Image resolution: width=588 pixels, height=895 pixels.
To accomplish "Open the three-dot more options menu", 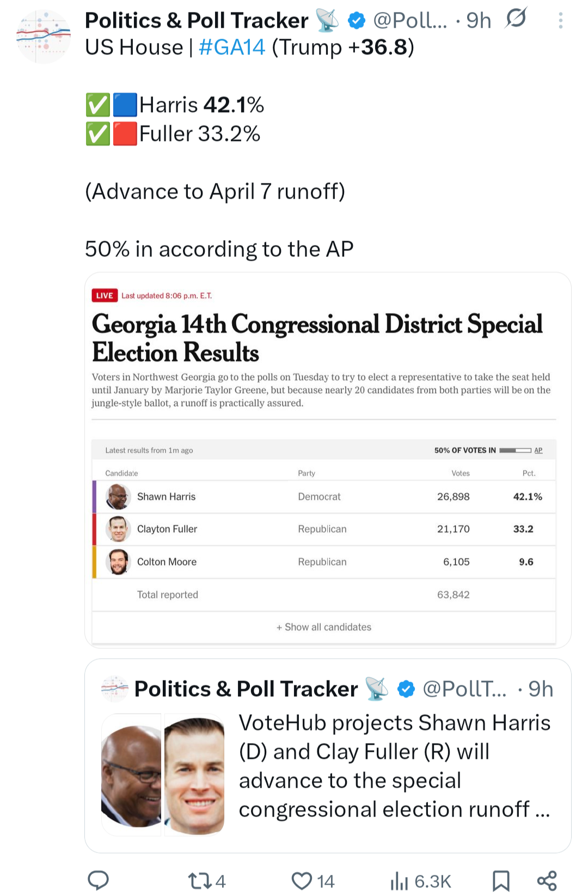I will pyautogui.click(x=560, y=21).
